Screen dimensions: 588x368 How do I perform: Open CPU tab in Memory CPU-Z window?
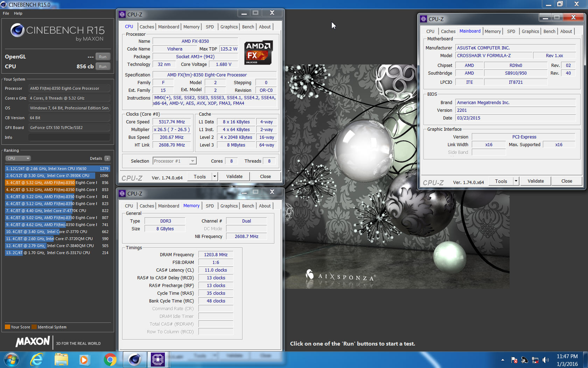pos(129,206)
